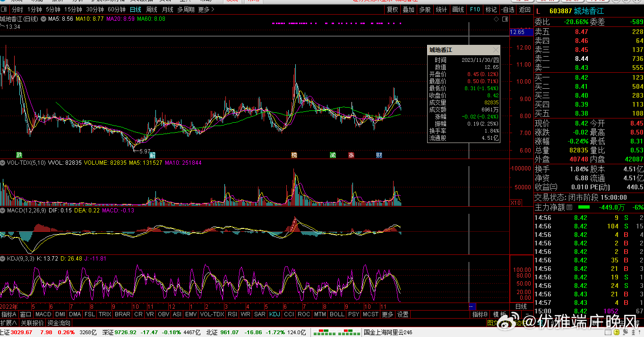
Task: Open the F10 company info
Action: point(475,9)
